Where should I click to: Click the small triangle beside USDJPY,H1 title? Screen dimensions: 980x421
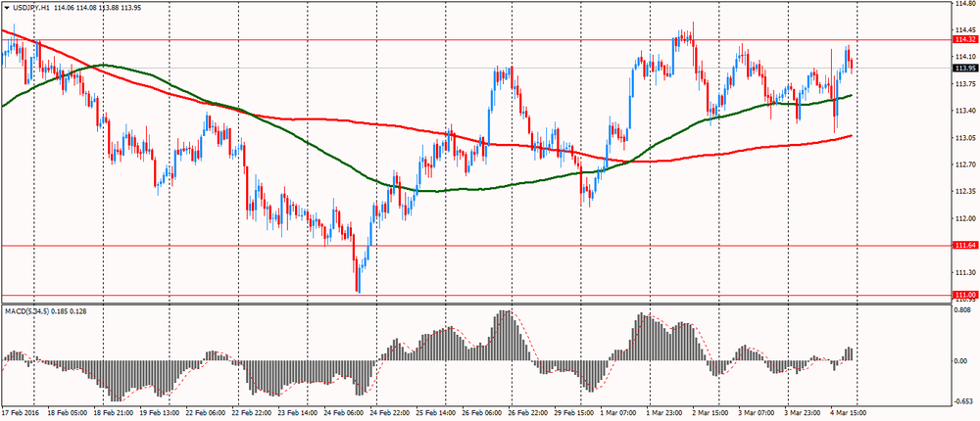pyautogui.click(x=7, y=8)
